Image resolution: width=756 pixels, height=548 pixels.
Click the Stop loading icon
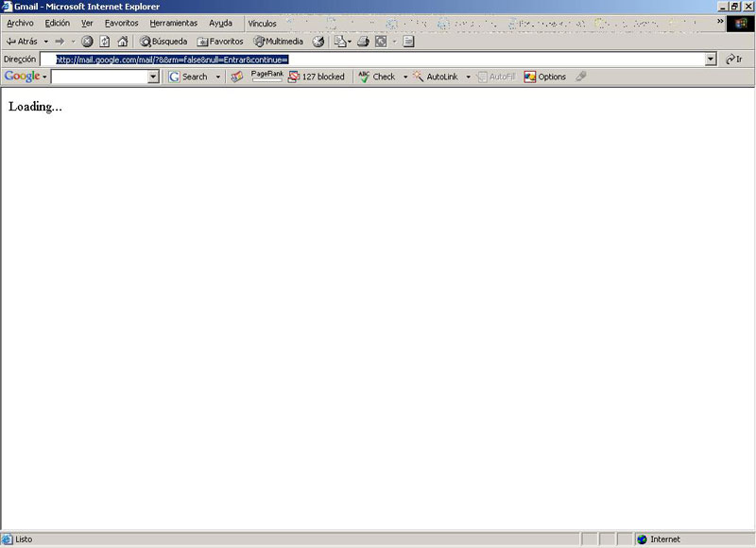coord(87,42)
